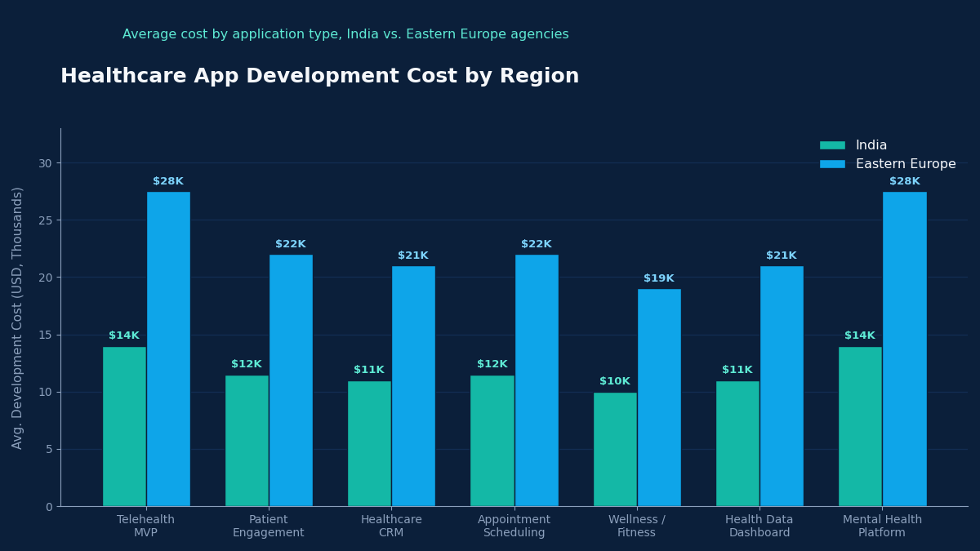This screenshot has height=551, width=980.
Task: Click the 30 tick on the y-axis
Action: coord(45,163)
